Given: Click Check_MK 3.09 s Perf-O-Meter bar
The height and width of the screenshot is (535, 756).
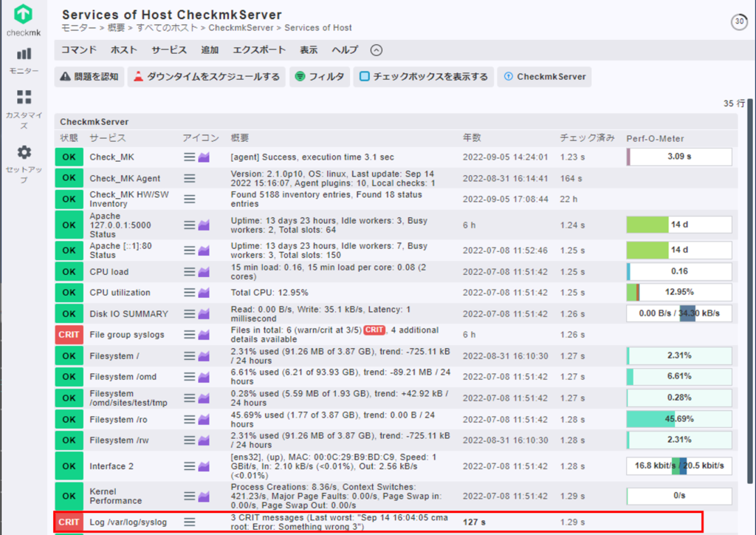Looking at the screenshot, I should click(679, 157).
